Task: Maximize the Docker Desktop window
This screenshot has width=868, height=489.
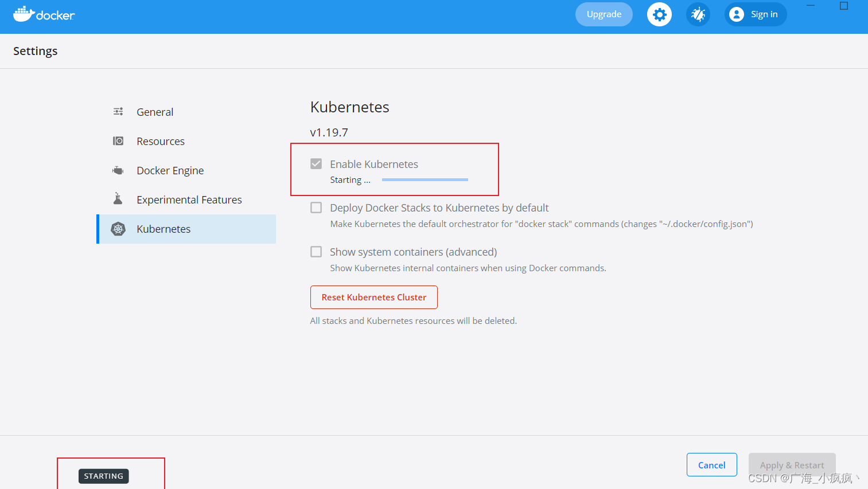Action: coord(844,6)
